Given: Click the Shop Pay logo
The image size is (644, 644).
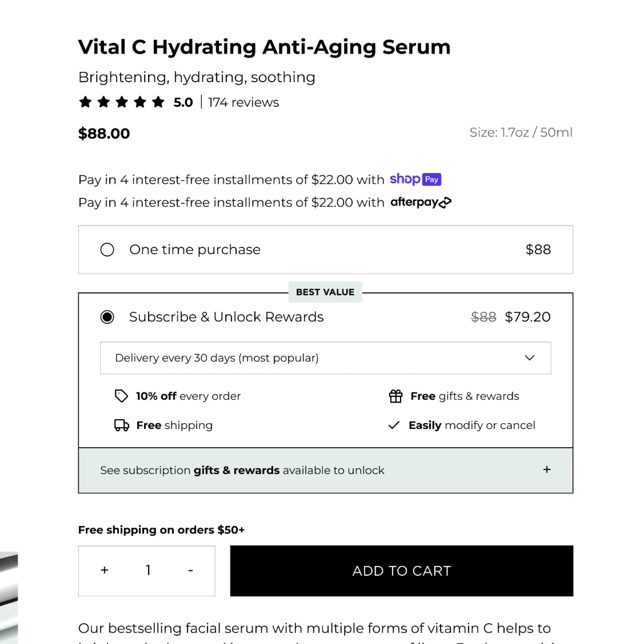Looking at the screenshot, I should (415, 179).
